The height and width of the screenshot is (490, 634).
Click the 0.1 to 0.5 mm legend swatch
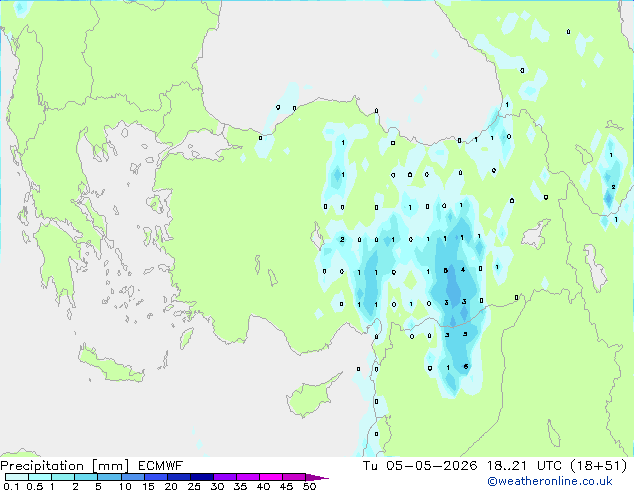click(17, 477)
